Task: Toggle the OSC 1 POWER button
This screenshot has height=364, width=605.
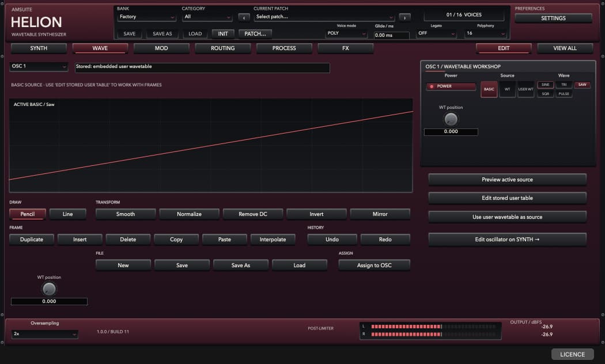Action: coord(451,86)
